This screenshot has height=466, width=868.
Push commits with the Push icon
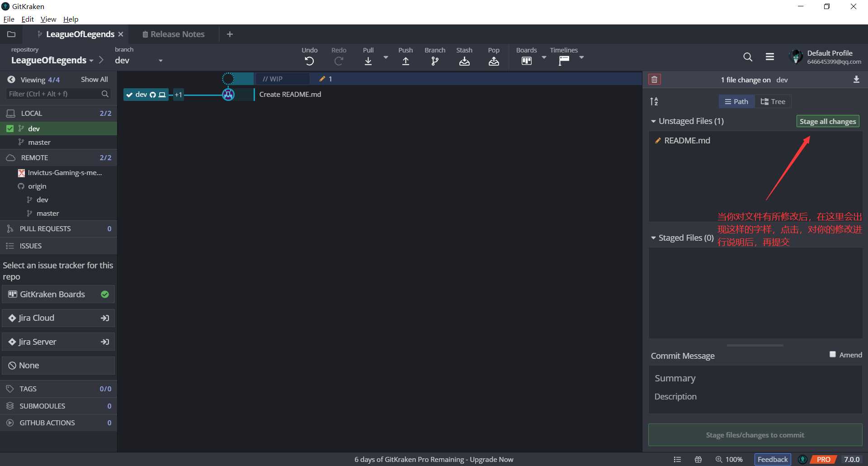click(406, 61)
